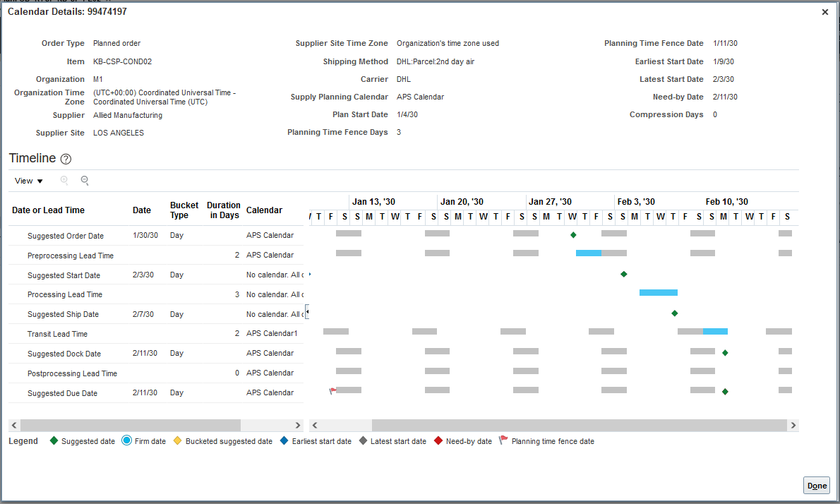Click the red Need-by date legend diamond

[x=438, y=440]
